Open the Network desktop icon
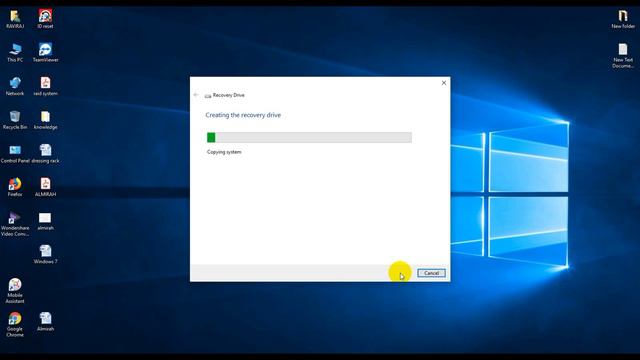Image resolution: width=640 pixels, height=360 pixels. [x=15, y=86]
